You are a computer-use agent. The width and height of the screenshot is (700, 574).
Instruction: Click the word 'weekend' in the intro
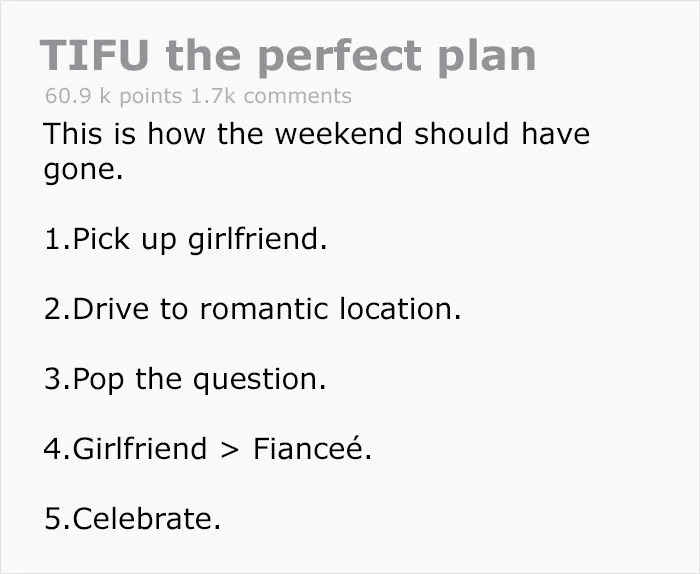coord(338,133)
